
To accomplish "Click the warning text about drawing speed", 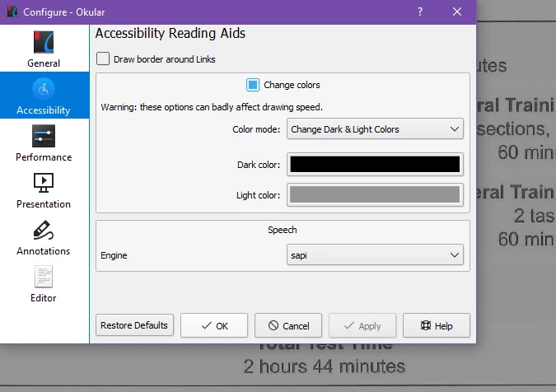I will click(x=212, y=107).
